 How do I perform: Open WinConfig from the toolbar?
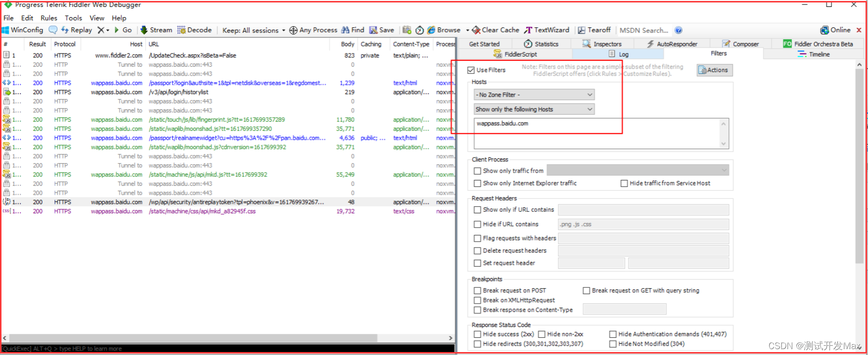pyautogui.click(x=23, y=30)
